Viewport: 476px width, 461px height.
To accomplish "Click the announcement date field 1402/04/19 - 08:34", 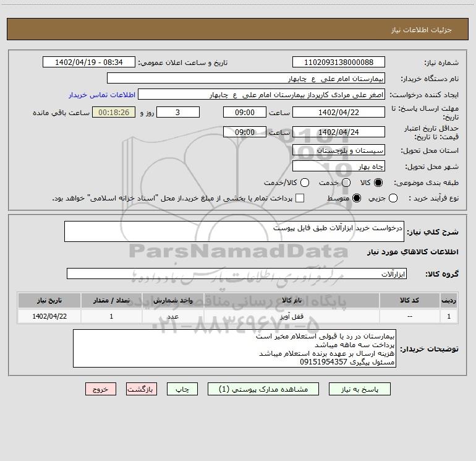I will tap(88, 62).
